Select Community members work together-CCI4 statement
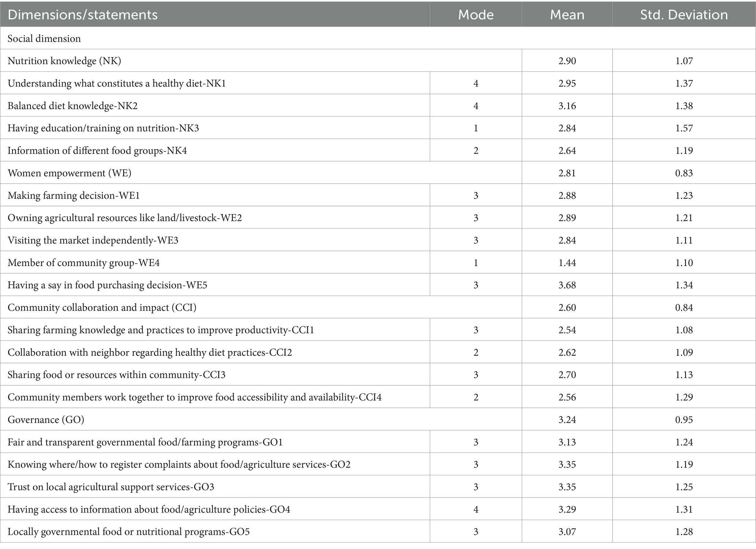The width and height of the screenshot is (756, 549). click(x=194, y=397)
